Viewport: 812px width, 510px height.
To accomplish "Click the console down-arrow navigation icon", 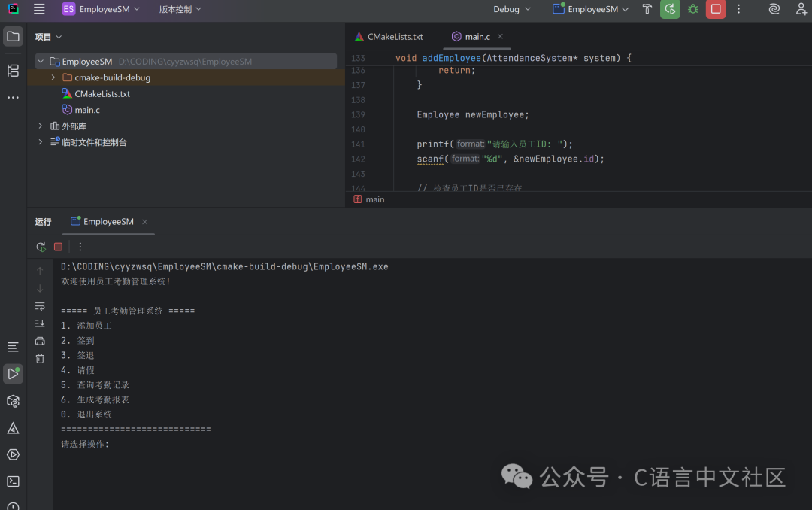I will [40, 288].
